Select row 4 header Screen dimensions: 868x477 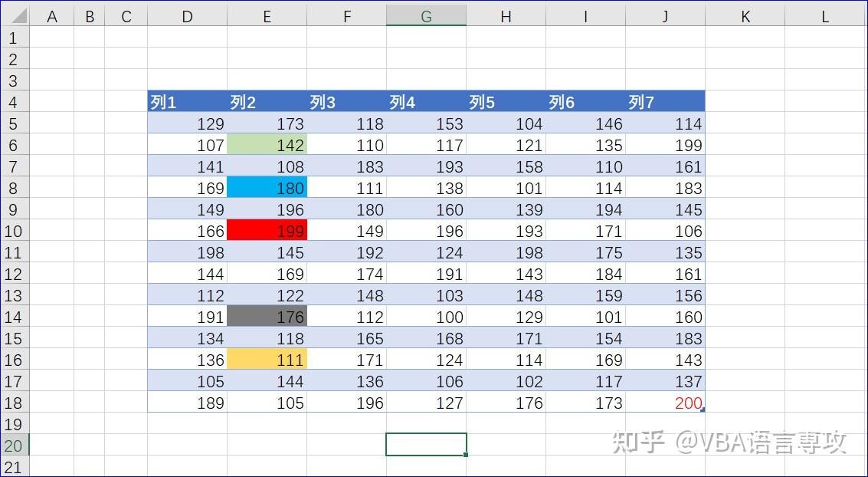[x=14, y=102]
